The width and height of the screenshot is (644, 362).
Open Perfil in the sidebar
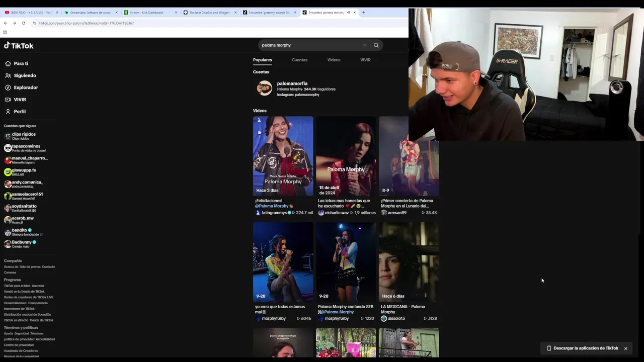[x=15, y=112]
